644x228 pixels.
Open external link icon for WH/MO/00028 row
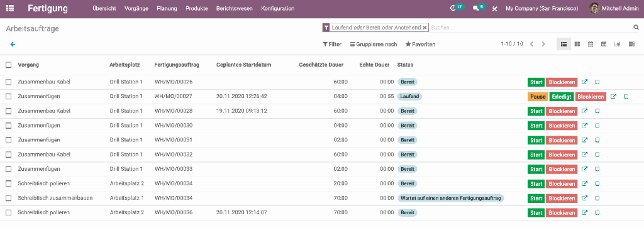coord(585,111)
